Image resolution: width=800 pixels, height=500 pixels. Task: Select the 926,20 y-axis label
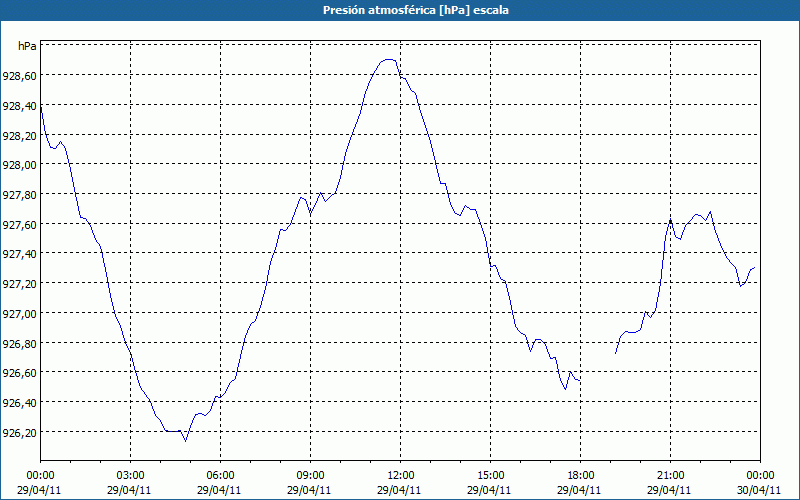19,432
